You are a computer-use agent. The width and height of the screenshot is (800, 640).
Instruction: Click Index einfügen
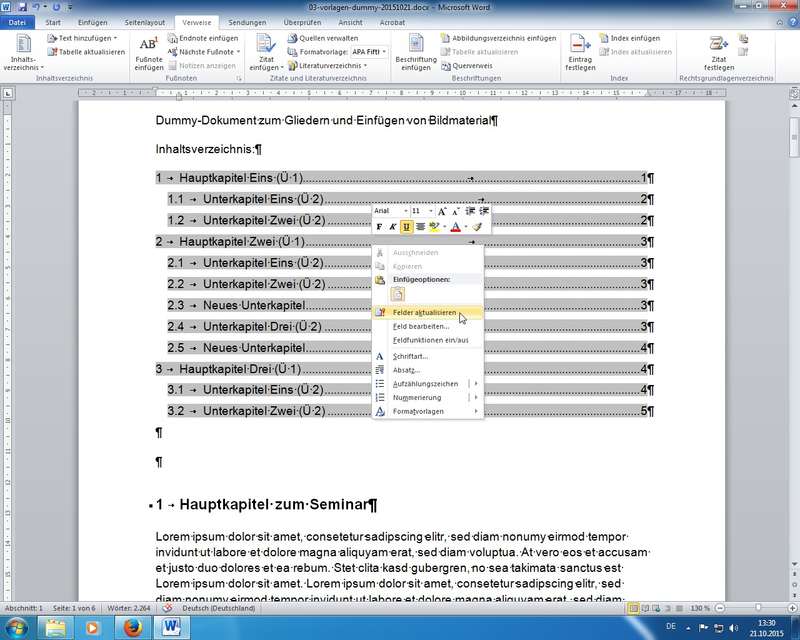pos(630,38)
